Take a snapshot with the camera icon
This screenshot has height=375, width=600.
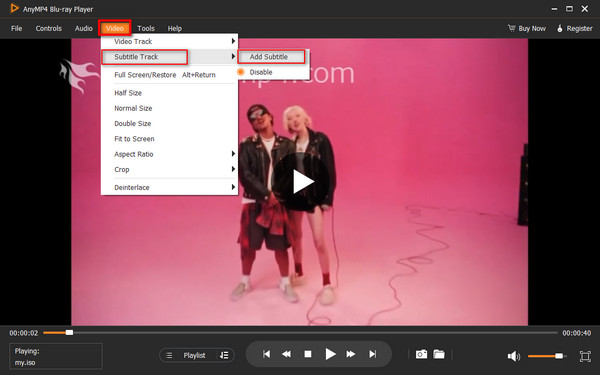[x=421, y=354]
